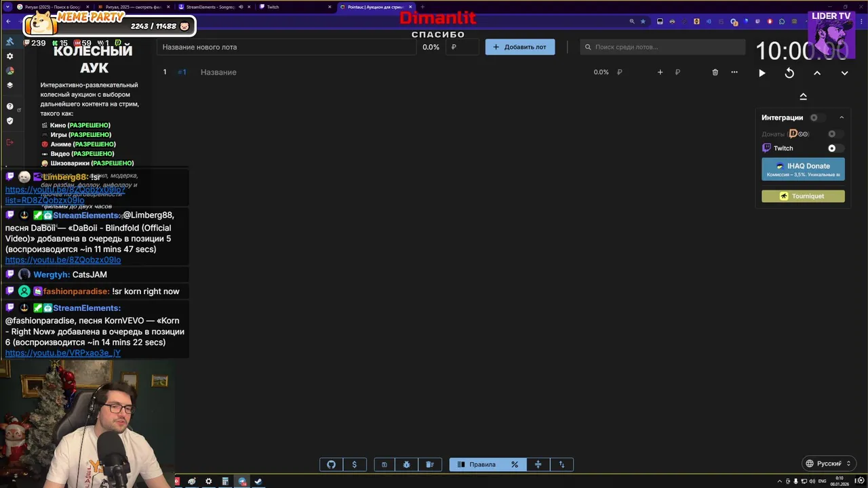
Task: Open the gear app in the taskbar
Action: coord(208,481)
